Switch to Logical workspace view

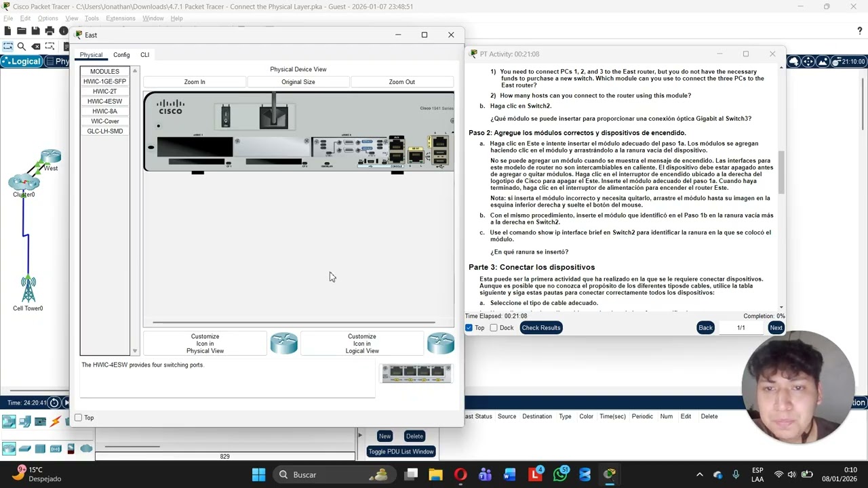click(x=21, y=61)
